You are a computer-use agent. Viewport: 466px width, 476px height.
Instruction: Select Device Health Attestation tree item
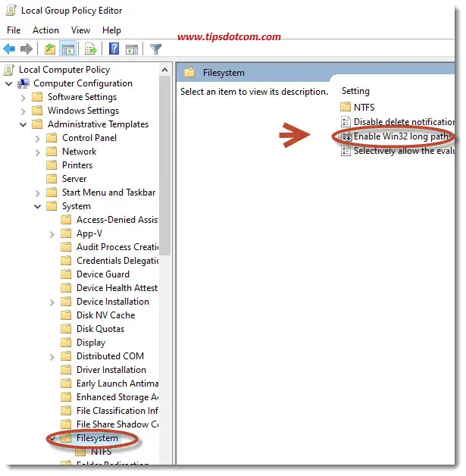click(x=117, y=288)
